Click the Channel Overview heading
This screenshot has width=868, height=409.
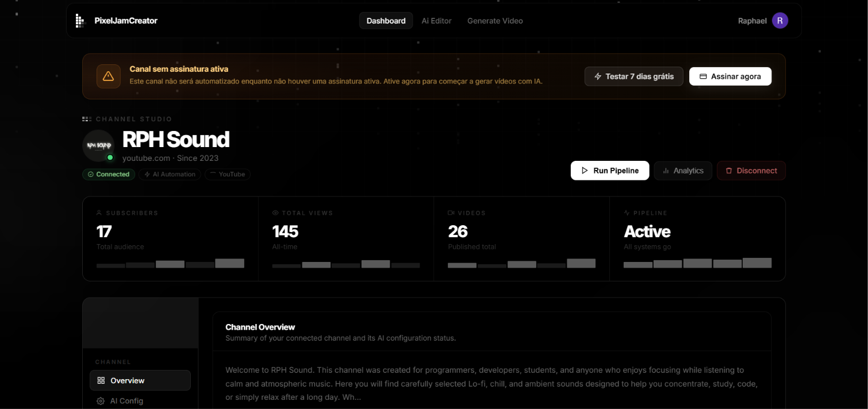click(x=260, y=327)
